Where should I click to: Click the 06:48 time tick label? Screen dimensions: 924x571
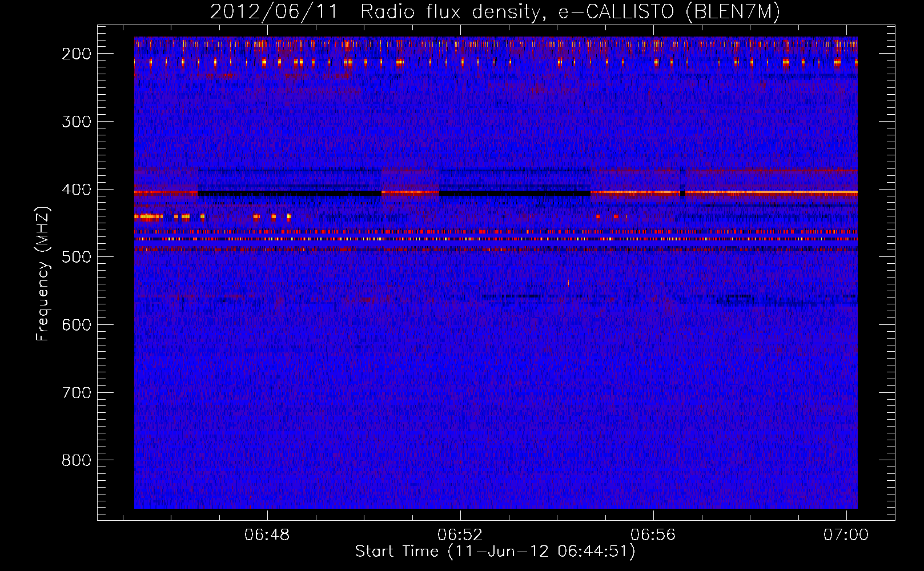click(x=267, y=535)
